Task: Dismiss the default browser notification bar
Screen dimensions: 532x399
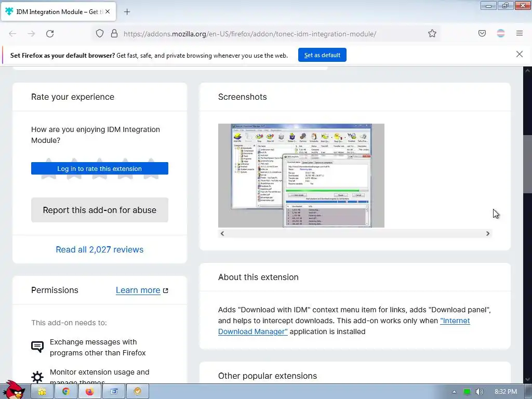Action: tap(519, 54)
